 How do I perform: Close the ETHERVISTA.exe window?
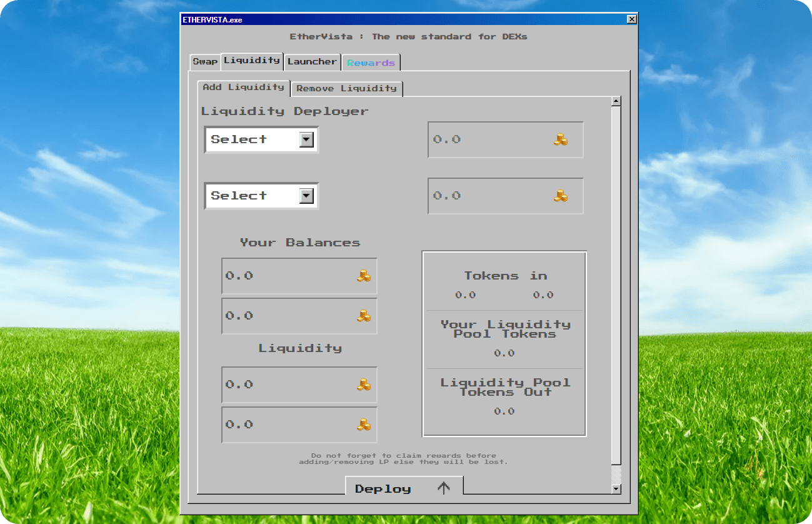pos(631,19)
